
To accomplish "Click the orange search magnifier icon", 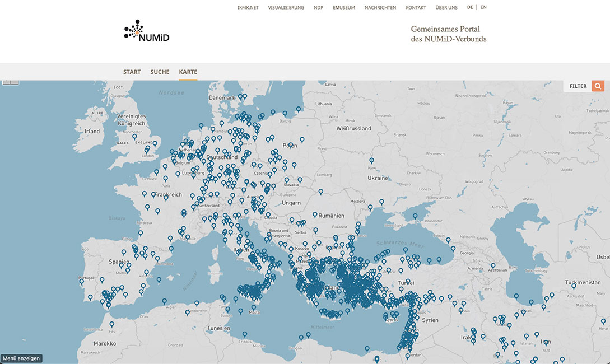I will point(598,86).
